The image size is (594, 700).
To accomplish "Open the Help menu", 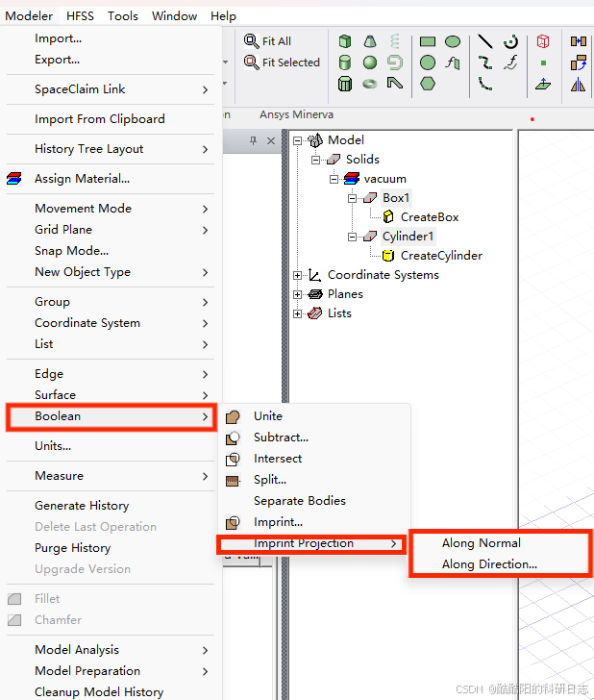I will [223, 16].
